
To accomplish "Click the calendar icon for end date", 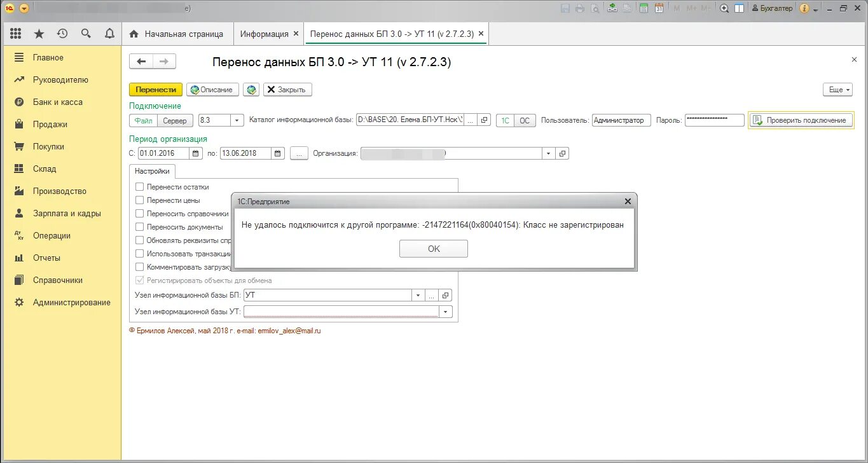I will pos(278,153).
